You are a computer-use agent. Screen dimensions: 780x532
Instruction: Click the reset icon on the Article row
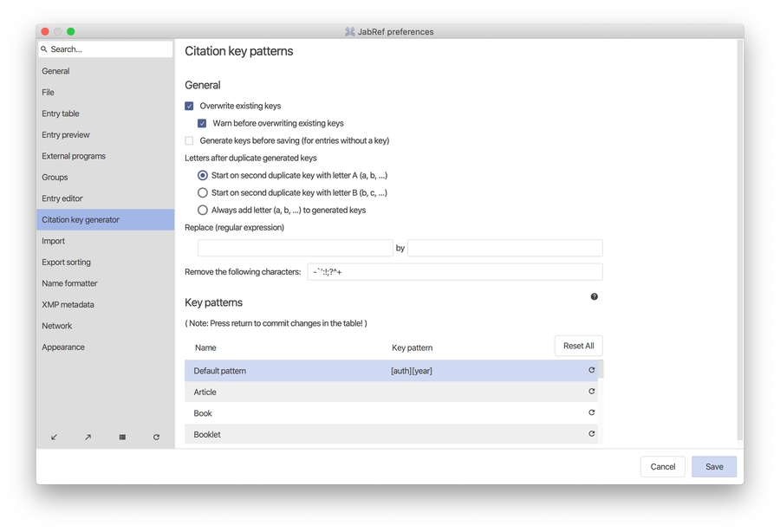click(x=591, y=392)
